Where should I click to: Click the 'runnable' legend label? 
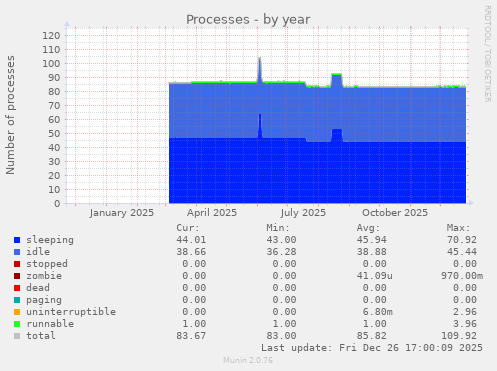point(50,324)
